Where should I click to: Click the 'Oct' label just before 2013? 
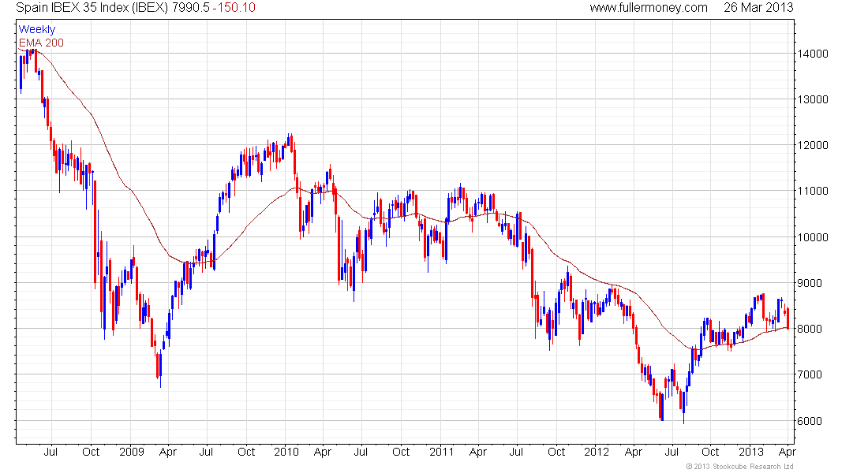pos(710,452)
